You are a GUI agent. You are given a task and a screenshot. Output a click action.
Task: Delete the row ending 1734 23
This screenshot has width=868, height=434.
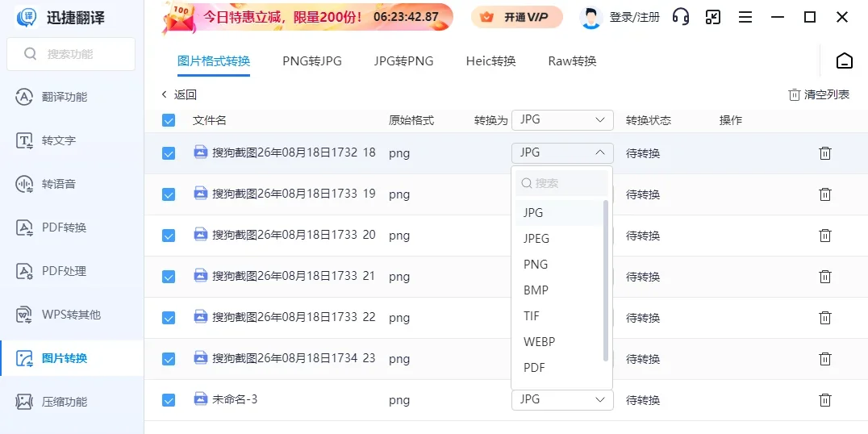click(x=824, y=359)
